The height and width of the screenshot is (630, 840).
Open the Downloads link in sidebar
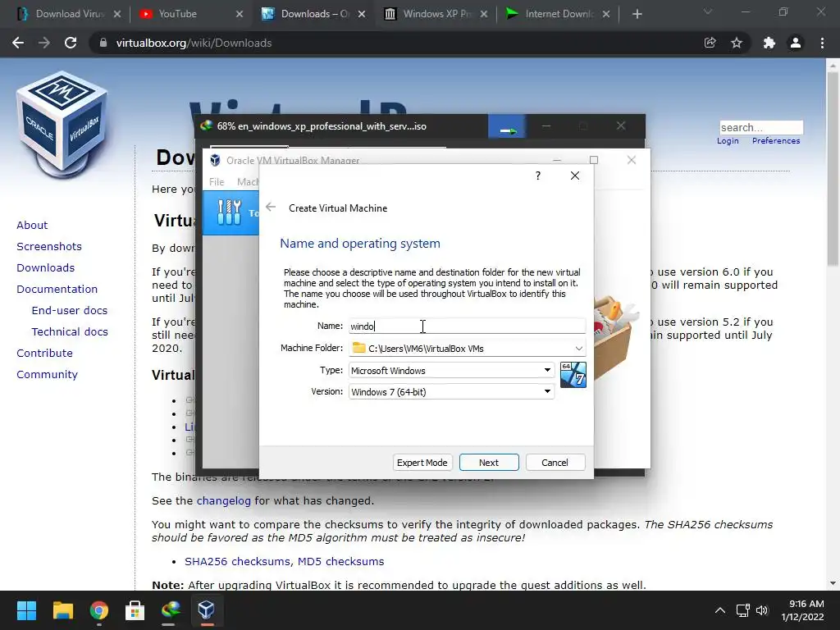(x=46, y=267)
